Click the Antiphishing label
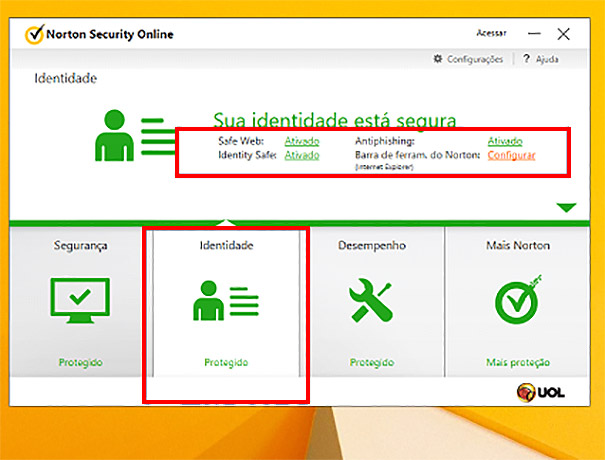This screenshot has width=605, height=460. (385, 141)
